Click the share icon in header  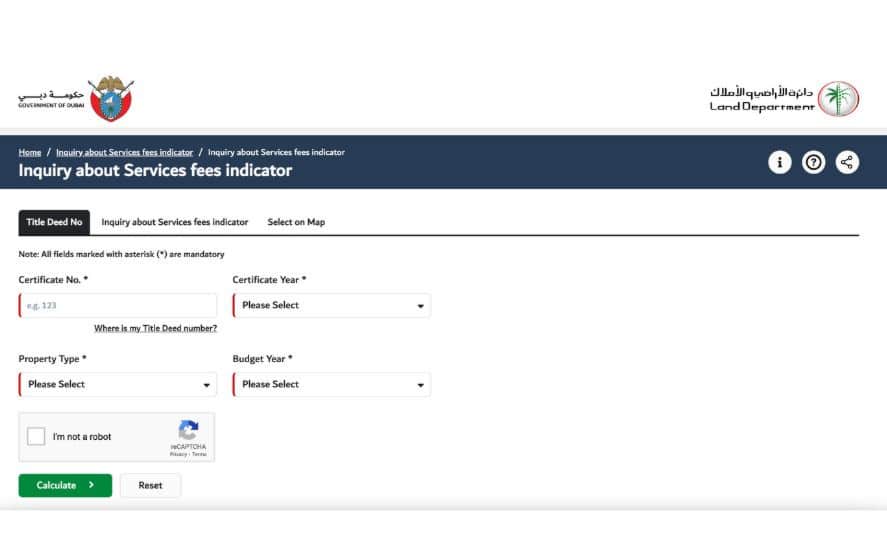[x=847, y=162]
